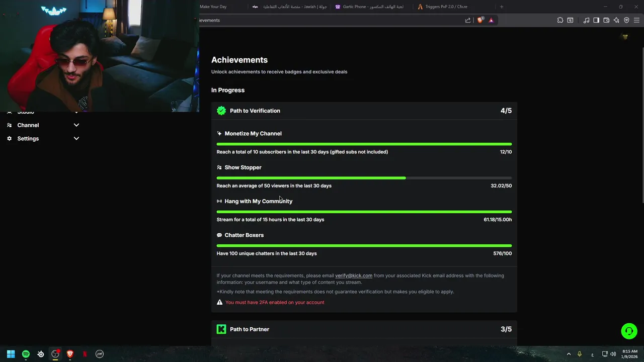
Task: Click the verify@kick.com email link
Action: pos(354,276)
